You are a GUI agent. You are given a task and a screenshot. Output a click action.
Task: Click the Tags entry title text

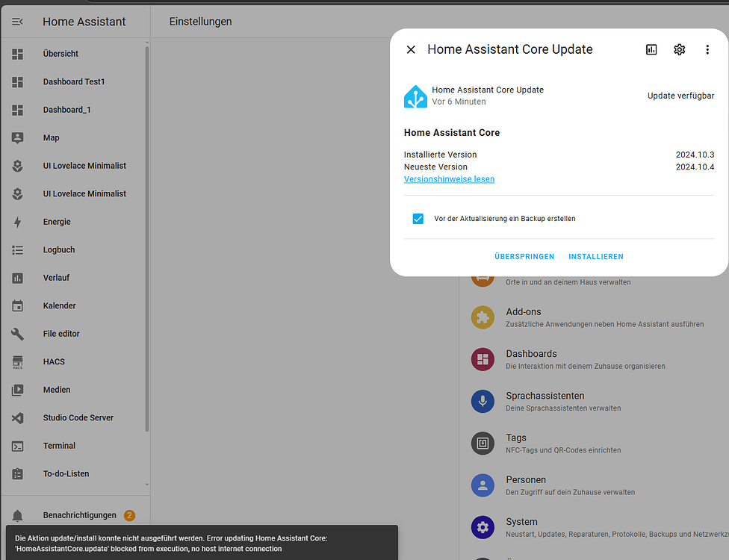coord(516,438)
